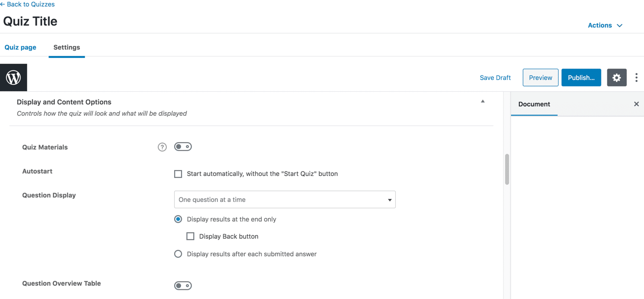This screenshot has width=644, height=299.
Task: Enable the Quiz Materials toggle
Action: point(183,147)
